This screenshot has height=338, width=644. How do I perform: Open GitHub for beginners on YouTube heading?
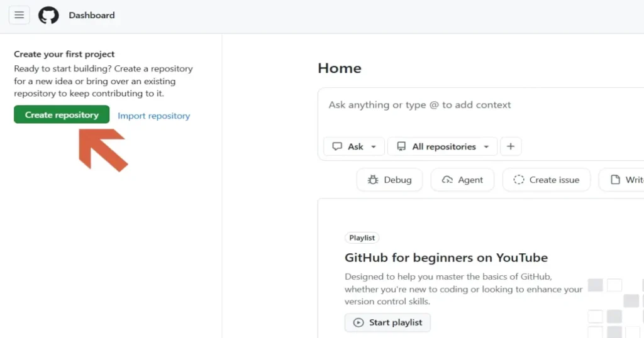pos(446,258)
